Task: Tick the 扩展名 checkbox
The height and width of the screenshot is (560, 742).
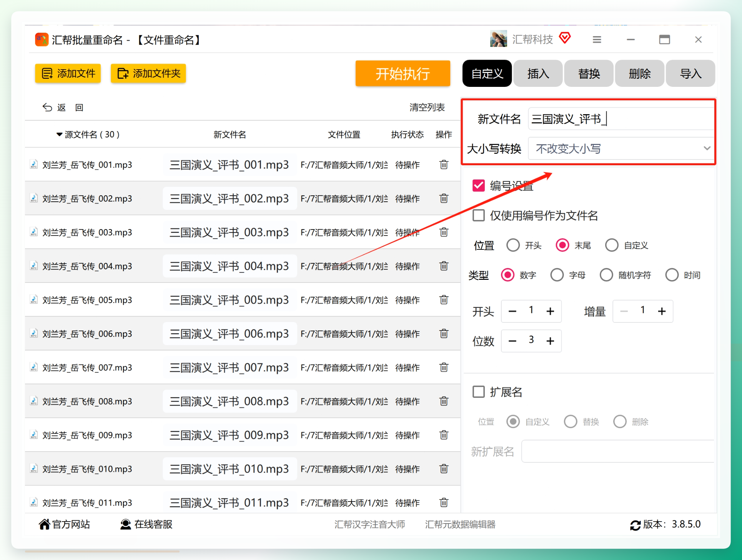Action: tap(479, 392)
